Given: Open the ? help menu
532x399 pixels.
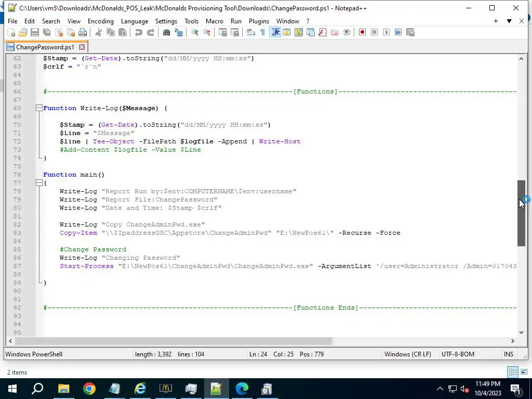Looking at the screenshot, I should pos(308,21).
